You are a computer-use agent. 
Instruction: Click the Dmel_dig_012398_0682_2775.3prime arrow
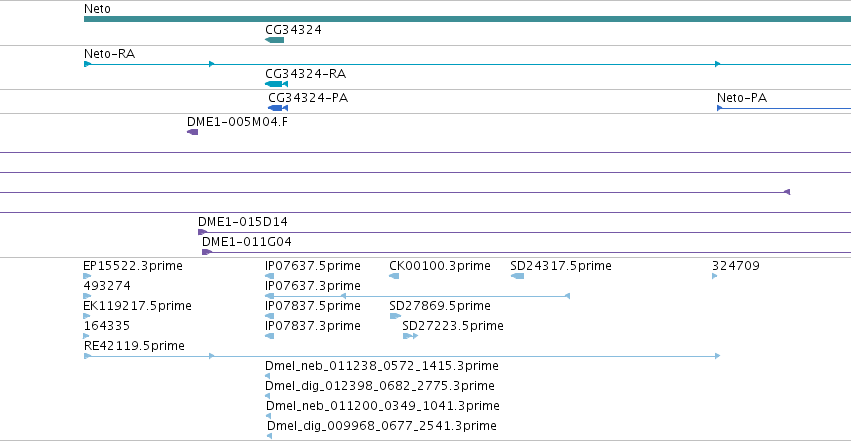pyautogui.click(x=268, y=396)
